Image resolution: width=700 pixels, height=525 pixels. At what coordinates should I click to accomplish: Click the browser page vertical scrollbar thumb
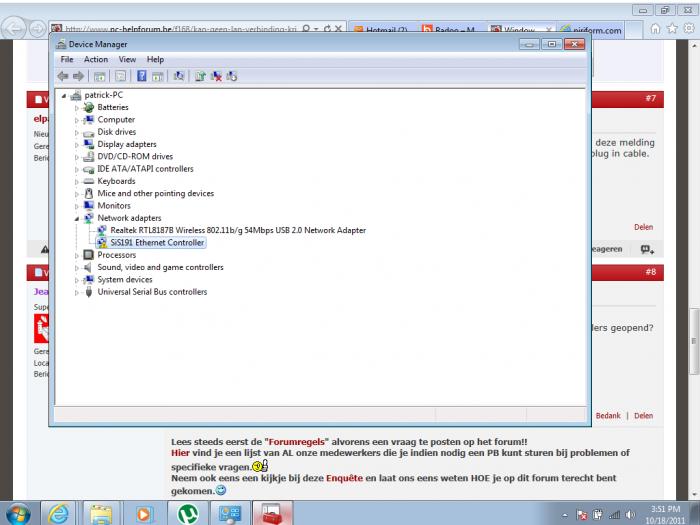(694, 341)
